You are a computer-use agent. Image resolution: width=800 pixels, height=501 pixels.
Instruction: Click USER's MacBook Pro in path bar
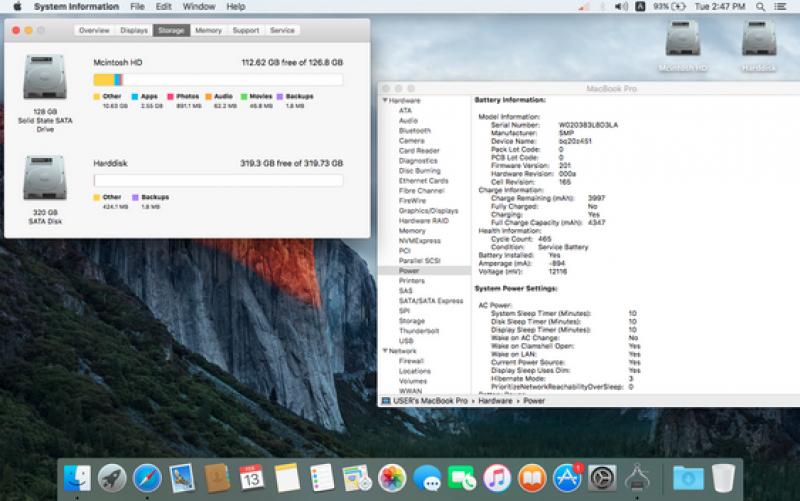(x=430, y=401)
